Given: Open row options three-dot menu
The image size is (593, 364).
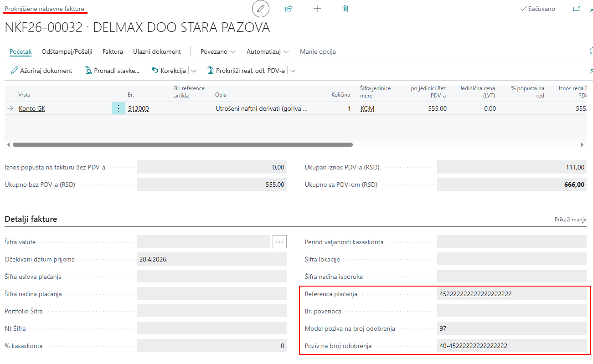Looking at the screenshot, I should [119, 108].
